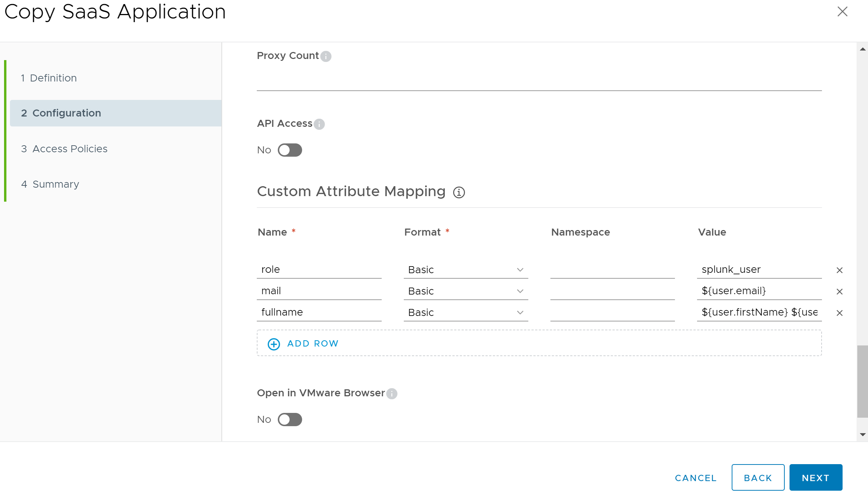Click the vertical scrollbar thumb
868x494 pixels.
coord(862,381)
